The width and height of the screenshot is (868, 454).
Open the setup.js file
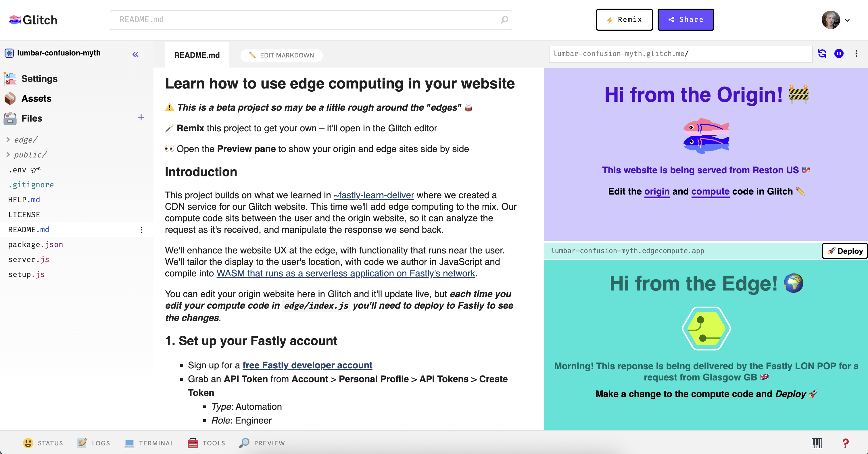click(26, 274)
